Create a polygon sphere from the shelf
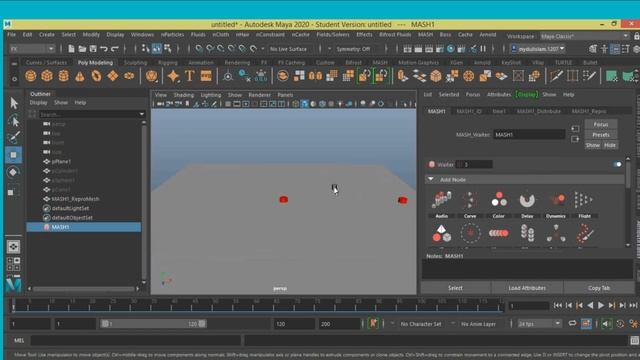This screenshot has width=640, height=360. click(x=31, y=76)
